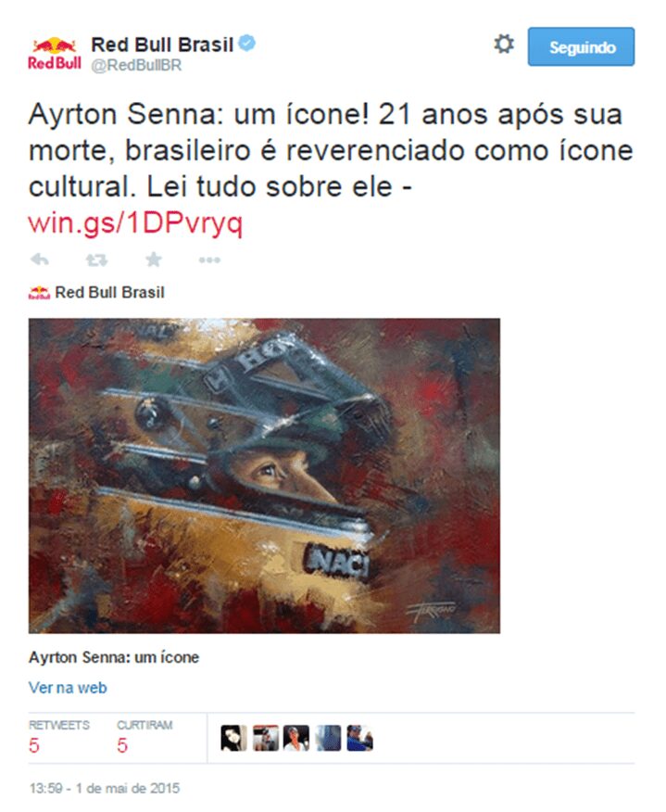Click the blue verified badge

tap(247, 44)
